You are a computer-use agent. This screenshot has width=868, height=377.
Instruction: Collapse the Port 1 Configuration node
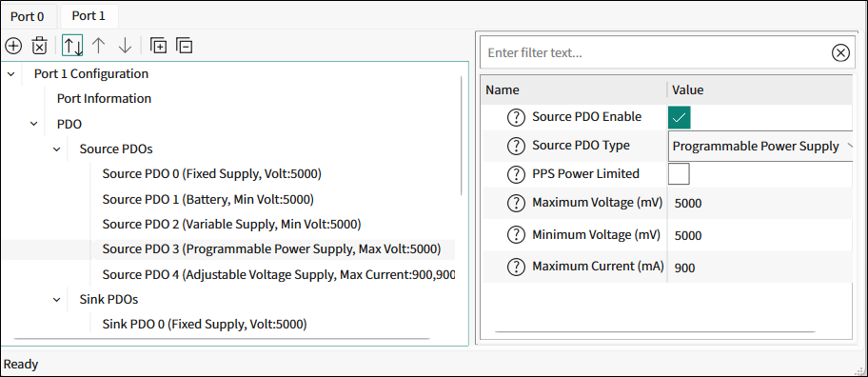[10, 73]
